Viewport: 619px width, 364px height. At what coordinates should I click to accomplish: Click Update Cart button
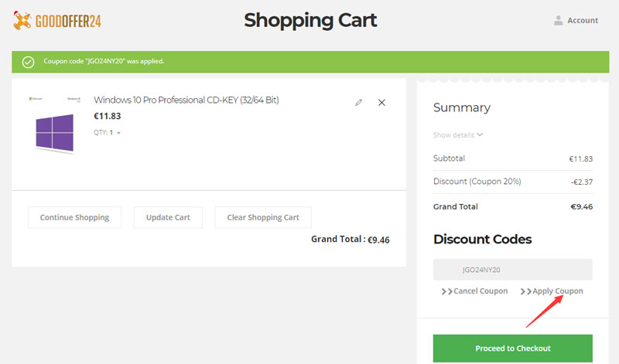point(168,217)
